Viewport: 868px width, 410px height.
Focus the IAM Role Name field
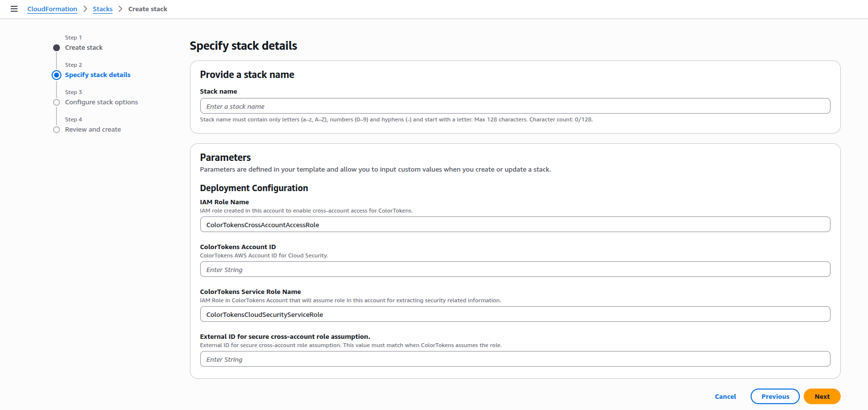(515, 224)
